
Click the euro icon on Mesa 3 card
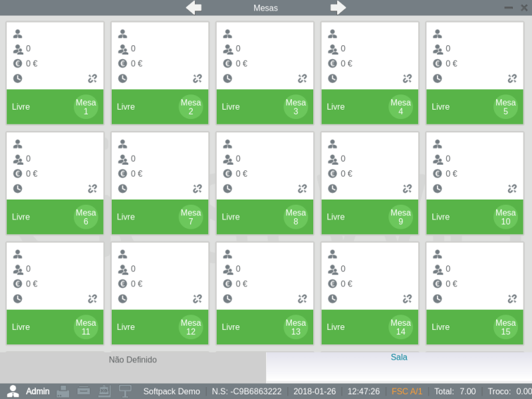(227, 64)
